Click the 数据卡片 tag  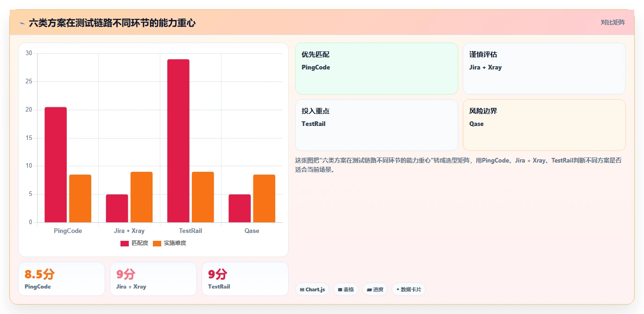409,289
